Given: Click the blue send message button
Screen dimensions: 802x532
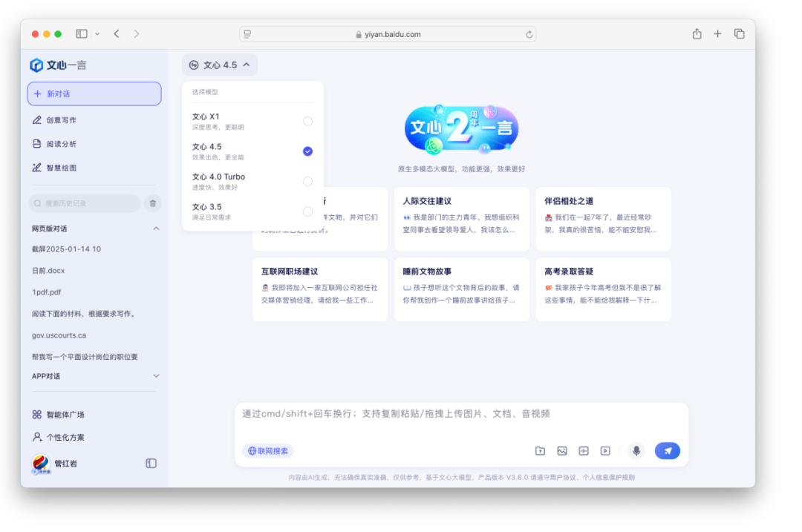Looking at the screenshot, I should [668, 450].
